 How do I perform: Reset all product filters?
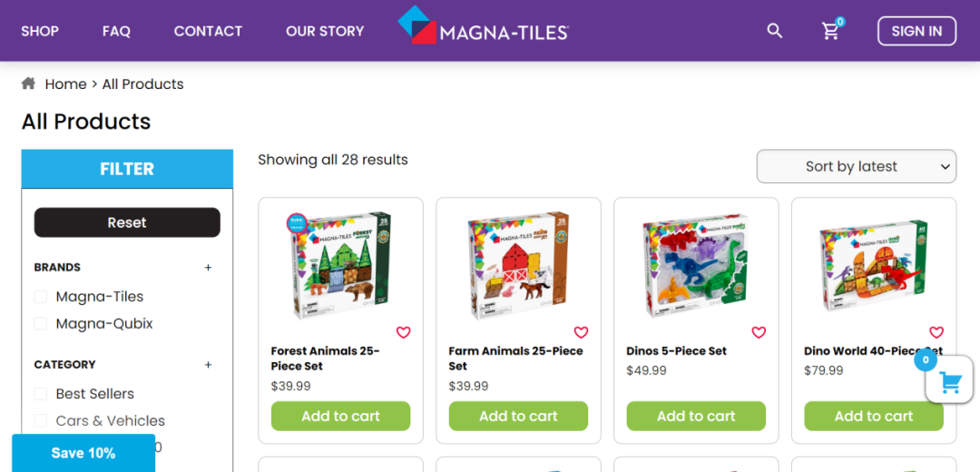click(127, 222)
